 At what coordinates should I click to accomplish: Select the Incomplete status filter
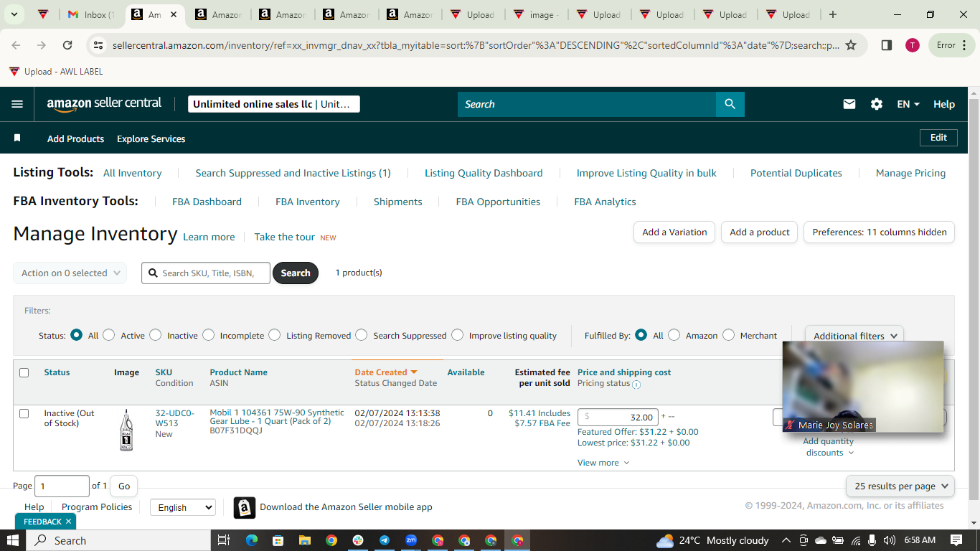[x=209, y=335]
